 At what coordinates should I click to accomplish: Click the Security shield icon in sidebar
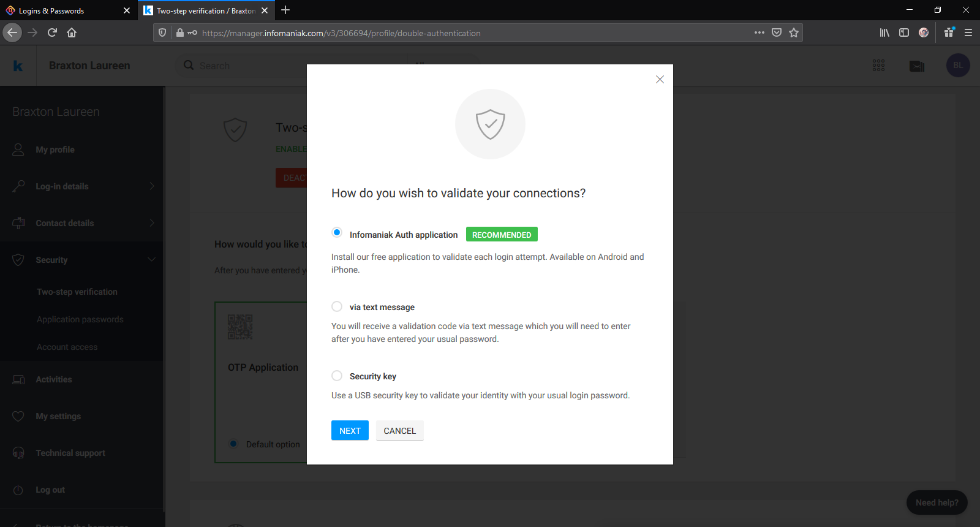point(18,260)
